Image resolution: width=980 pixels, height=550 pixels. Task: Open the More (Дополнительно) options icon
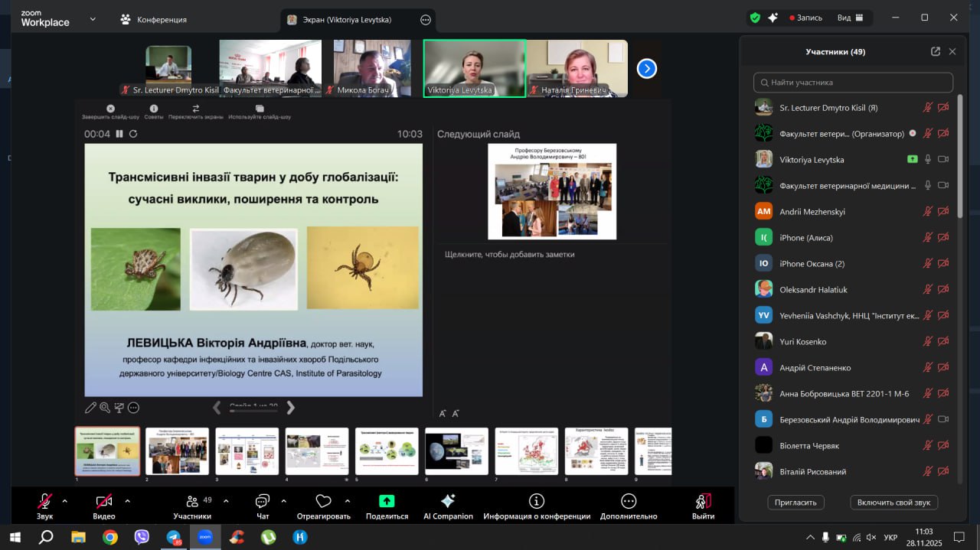[628, 501]
